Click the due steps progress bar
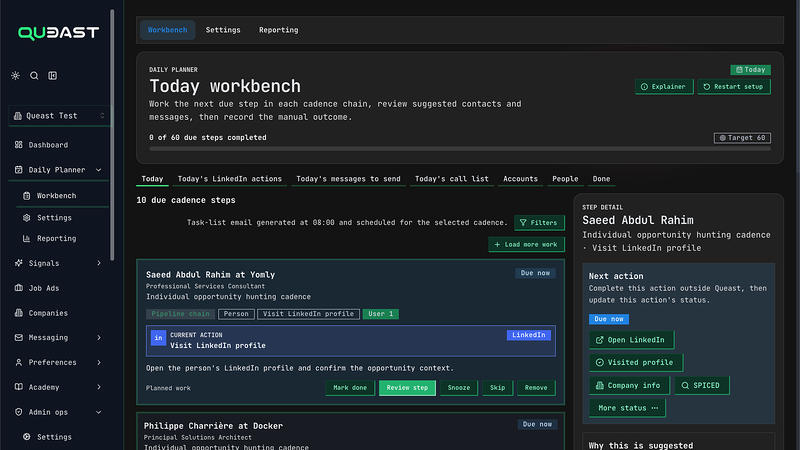The width and height of the screenshot is (800, 450). (x=460, y=149)
